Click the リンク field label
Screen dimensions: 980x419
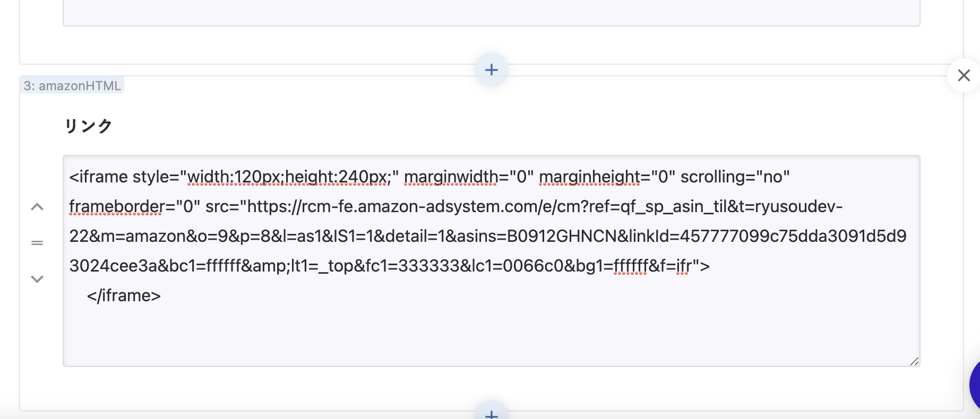88,126
